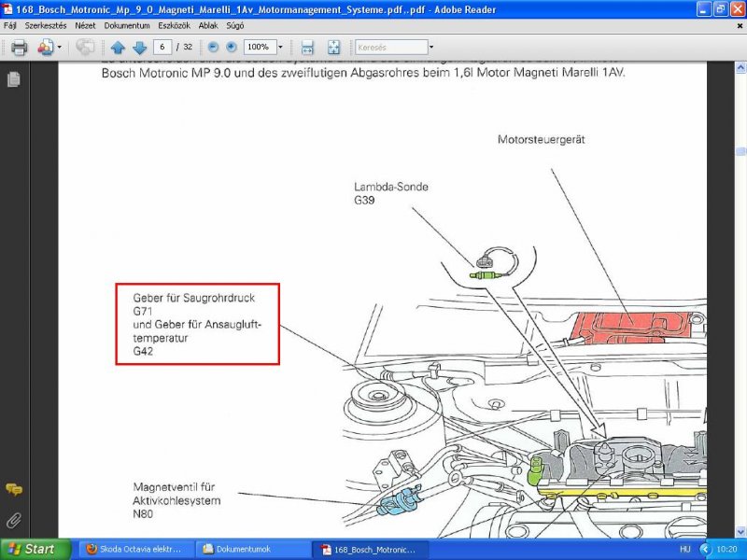Click the total page count '32'
The height and width of the screenshot is (560, 747).
[x=188, y=47]
